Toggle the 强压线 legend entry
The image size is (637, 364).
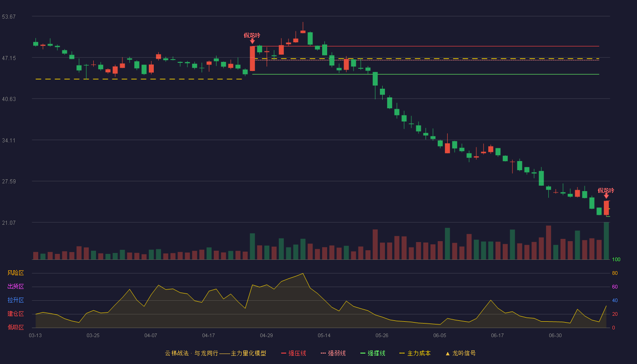tap(293, 353)
